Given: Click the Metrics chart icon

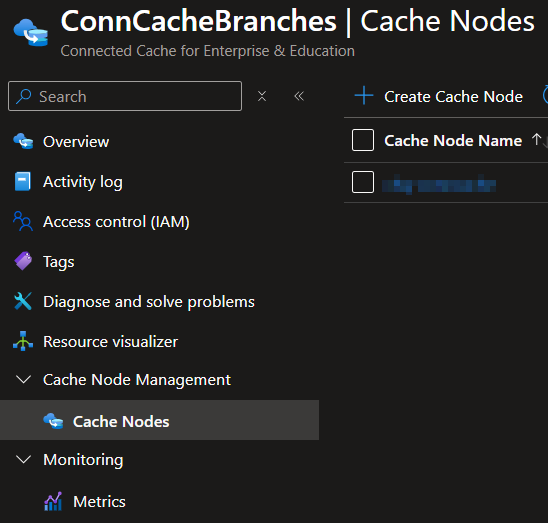Looking at the screenshot, I should tap(53, 501).
